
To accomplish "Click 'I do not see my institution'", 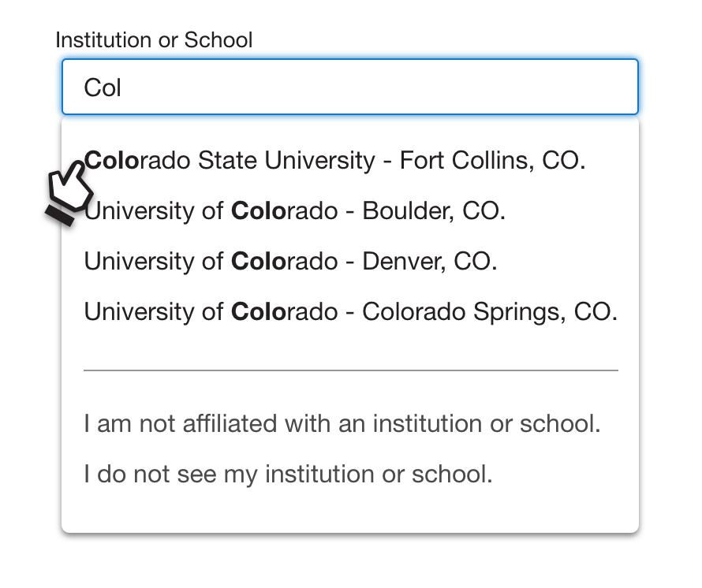I will [288, 474].
